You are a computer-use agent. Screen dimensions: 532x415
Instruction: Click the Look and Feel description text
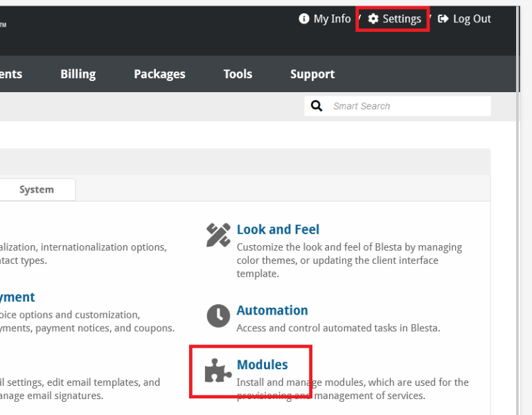click(x=349, y=261)
